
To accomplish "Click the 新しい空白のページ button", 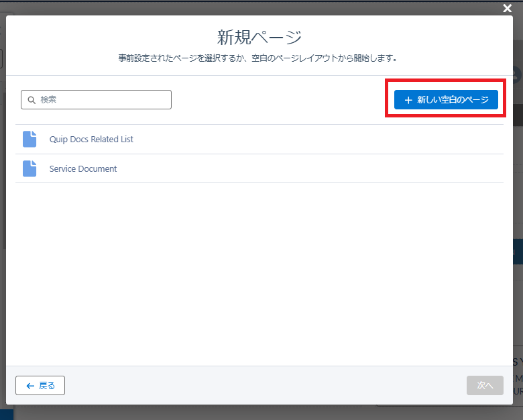I will coord(446,99).
